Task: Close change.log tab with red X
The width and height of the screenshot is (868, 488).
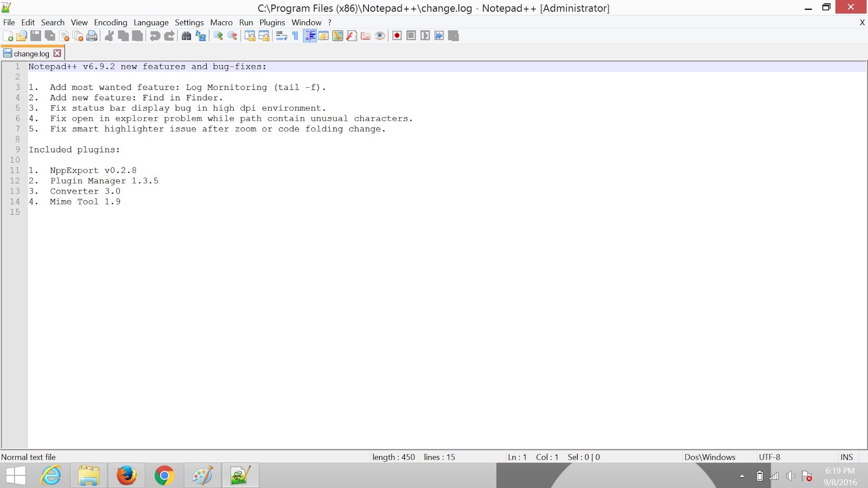Action: [58, 53]
